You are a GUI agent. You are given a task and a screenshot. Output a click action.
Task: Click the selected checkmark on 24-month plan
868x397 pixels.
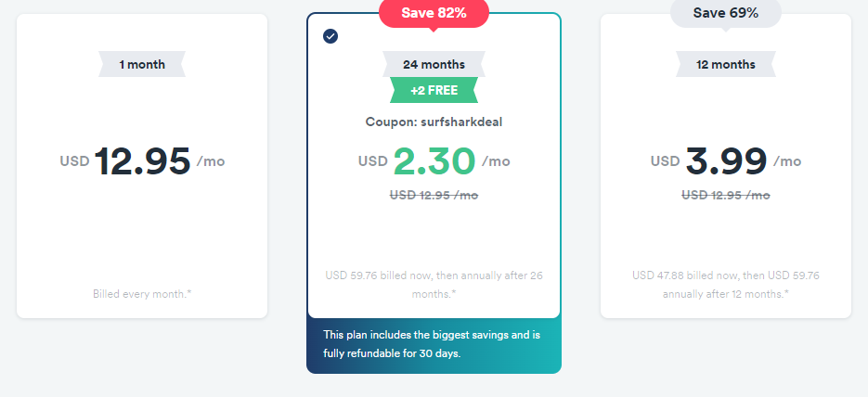pyautogui.click(x=330, y=36)
